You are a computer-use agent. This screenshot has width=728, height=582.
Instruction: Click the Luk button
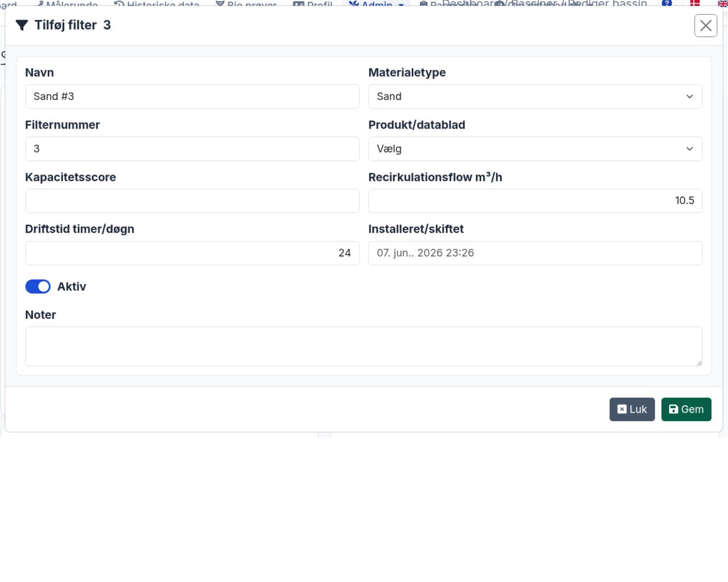coord(632,409)
